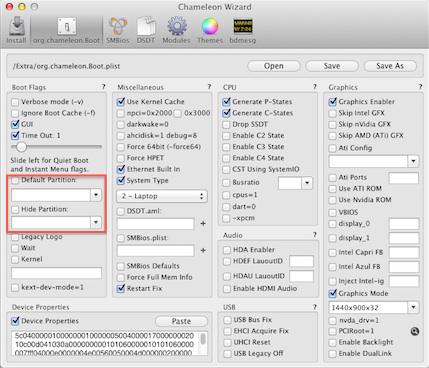Click the Boot Flags help question mark
429x368 pixels.
pyautogui.click(x=104, y=87)
